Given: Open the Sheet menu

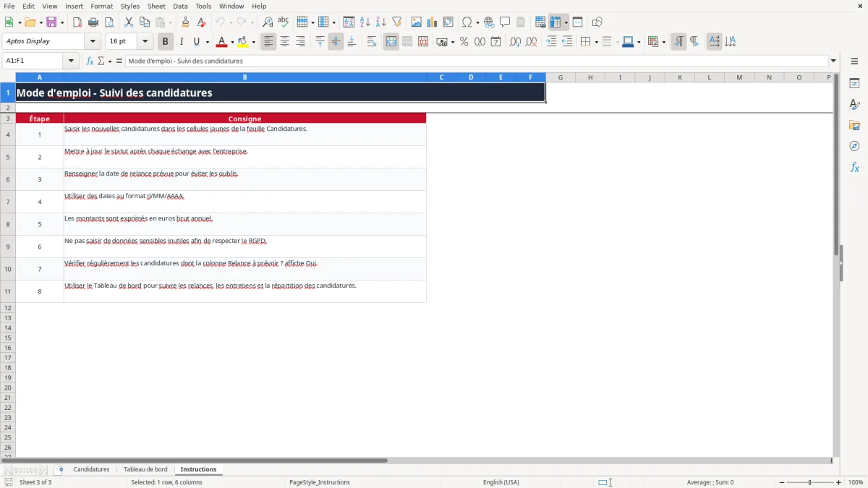Looking at the screenshot, I should click(x=156, y=6).
